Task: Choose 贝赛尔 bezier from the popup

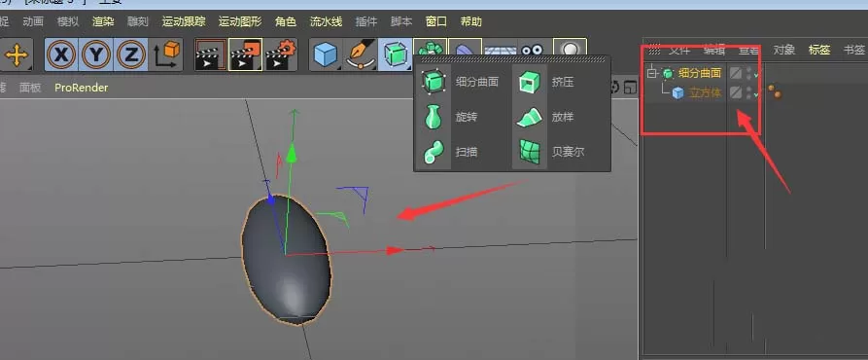Action: [x=551, y=152]
